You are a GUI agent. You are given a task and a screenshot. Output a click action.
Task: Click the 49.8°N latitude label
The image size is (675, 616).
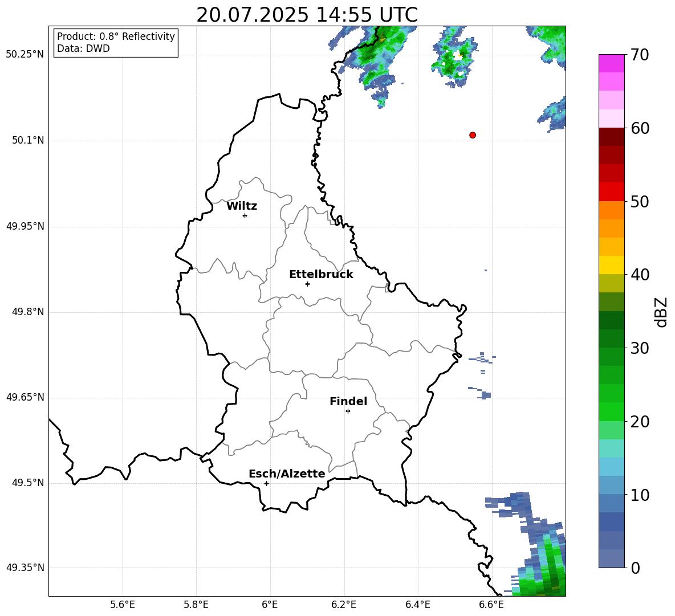(27, 312)
